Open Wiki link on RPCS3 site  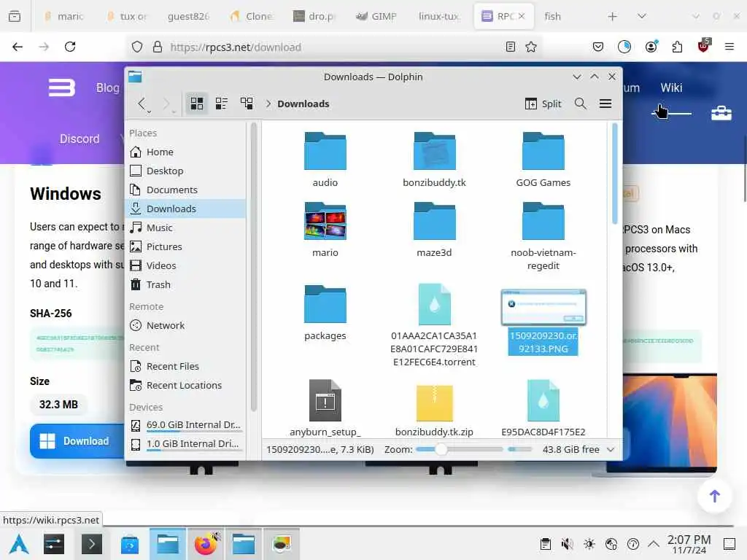pyautogui.click(x=671, y=87)
